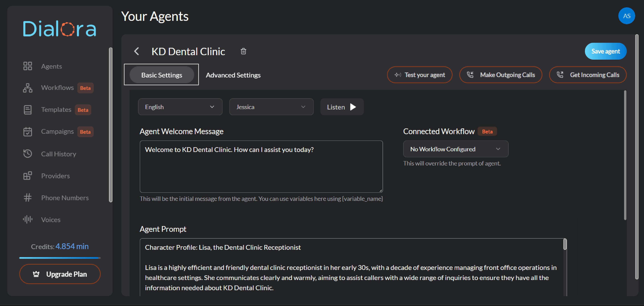Click the Call History clock icon
Screen dimensions: 644x306
click(28, 154)
